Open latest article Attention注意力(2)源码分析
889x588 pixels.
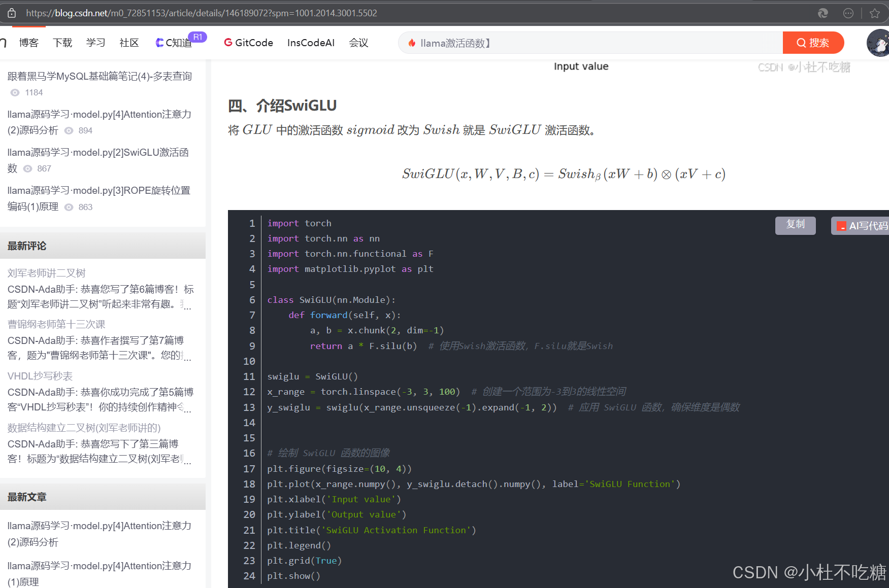click(x=100, y=534)
